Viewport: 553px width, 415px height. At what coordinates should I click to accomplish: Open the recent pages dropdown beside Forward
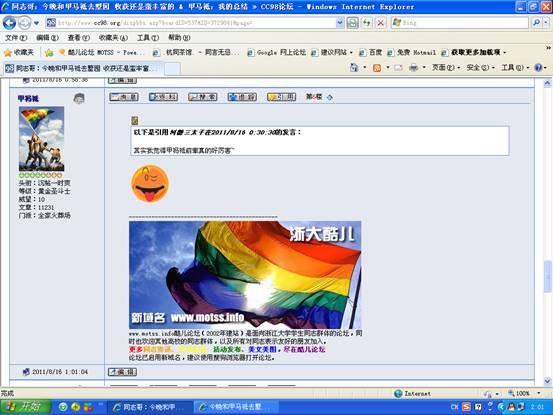[x=36, y=24]
